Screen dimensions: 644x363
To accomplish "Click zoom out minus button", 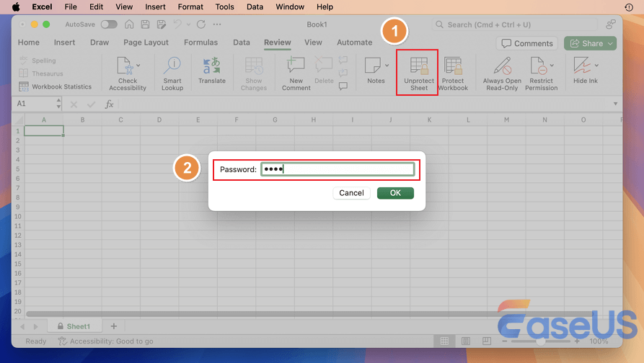I will pos(505,341).
